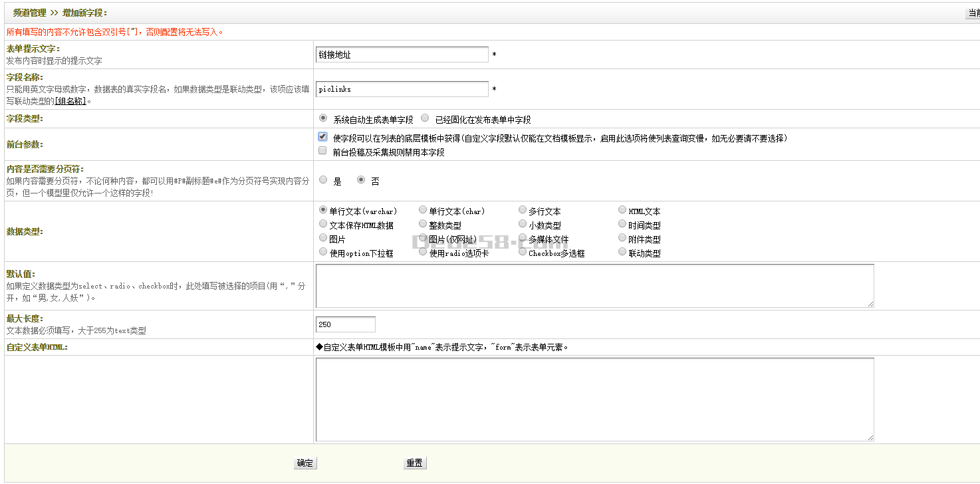The height and width of the screenshot is (484, 980).
Task: Click inside the 默认值 text area
Action: pos(594,286)
